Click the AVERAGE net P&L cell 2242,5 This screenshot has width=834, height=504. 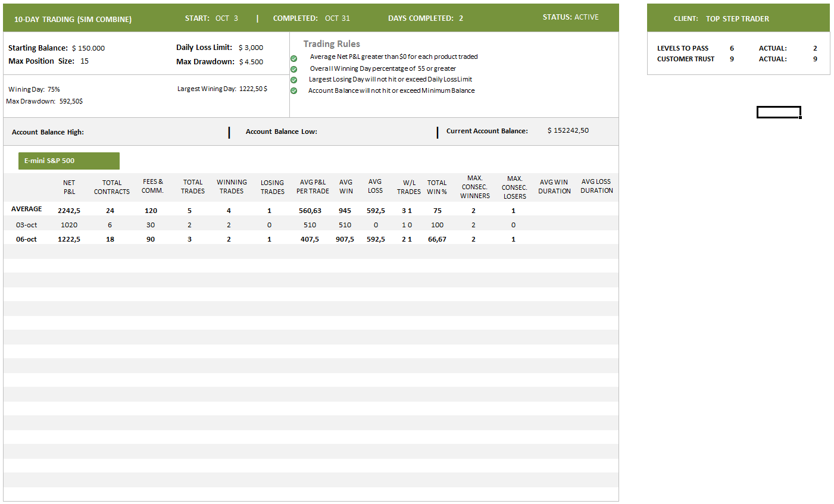click(69, 211)
